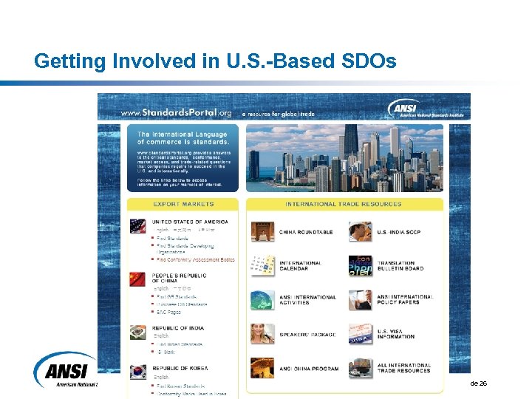Viewport: 532px width, 399px height.
Task: Click the International Calendar icon
Action: [x=262, y=266]
